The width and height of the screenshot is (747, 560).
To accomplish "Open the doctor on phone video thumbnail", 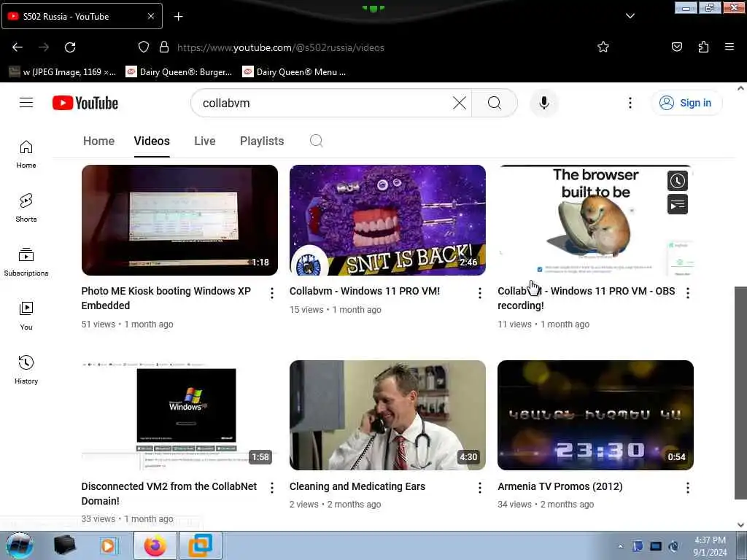I will 387,415.
